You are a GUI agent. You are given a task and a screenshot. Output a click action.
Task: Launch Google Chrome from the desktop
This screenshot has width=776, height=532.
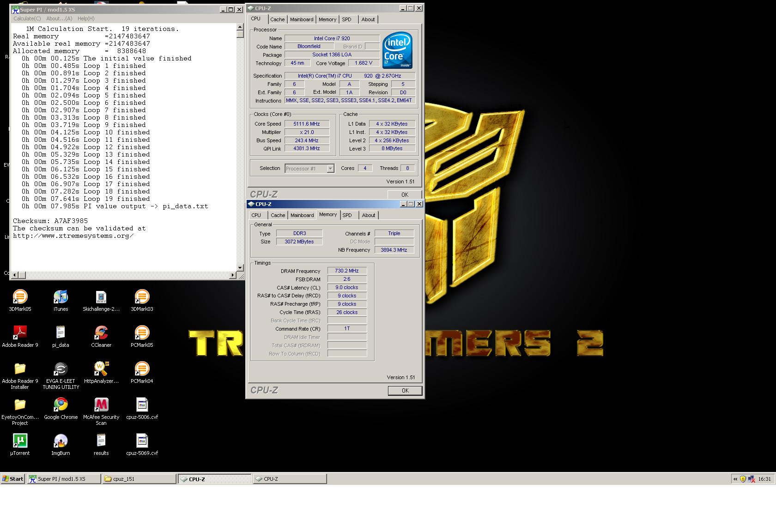click(61, 408)
